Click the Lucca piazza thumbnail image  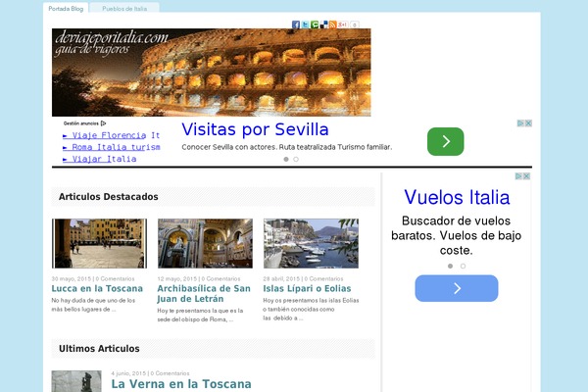[x=99, y=243]
